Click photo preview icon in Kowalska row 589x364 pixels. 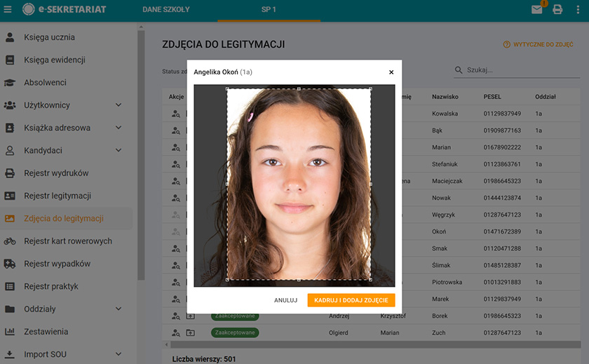[175, 114]
